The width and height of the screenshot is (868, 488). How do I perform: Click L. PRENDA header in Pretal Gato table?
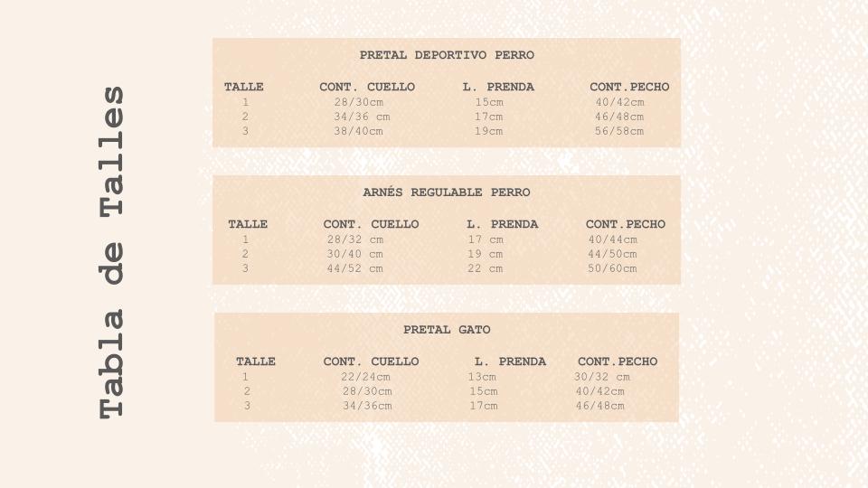pyautogui.click(x=510, y=361)
